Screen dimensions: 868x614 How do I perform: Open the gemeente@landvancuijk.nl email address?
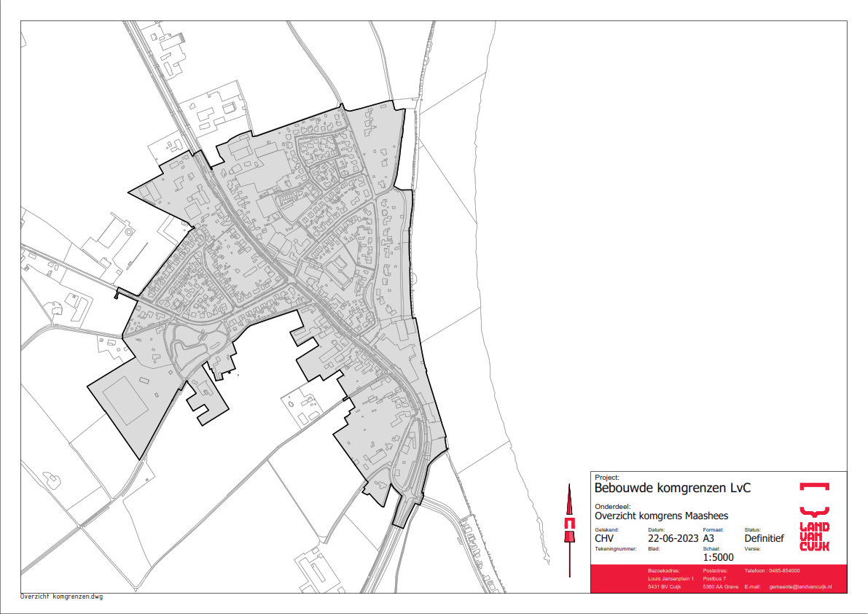800,587
